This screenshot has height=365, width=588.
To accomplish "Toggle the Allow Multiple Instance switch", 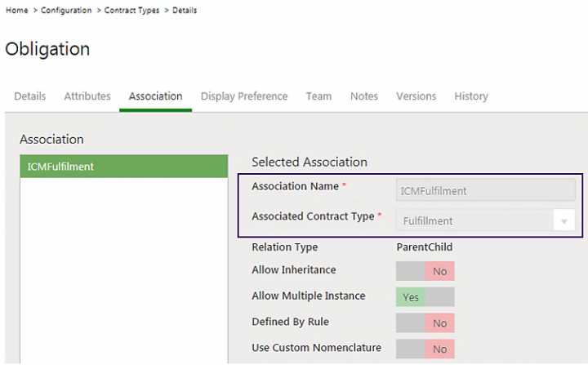I will click(425, 297).
